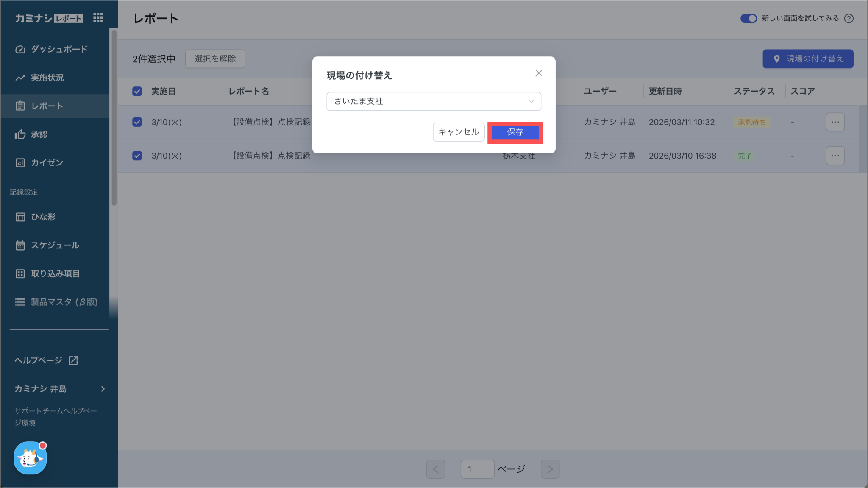Open the 実施状況 trend icon in the sidebar
868x488 pixels.
[x=20, y=78]
